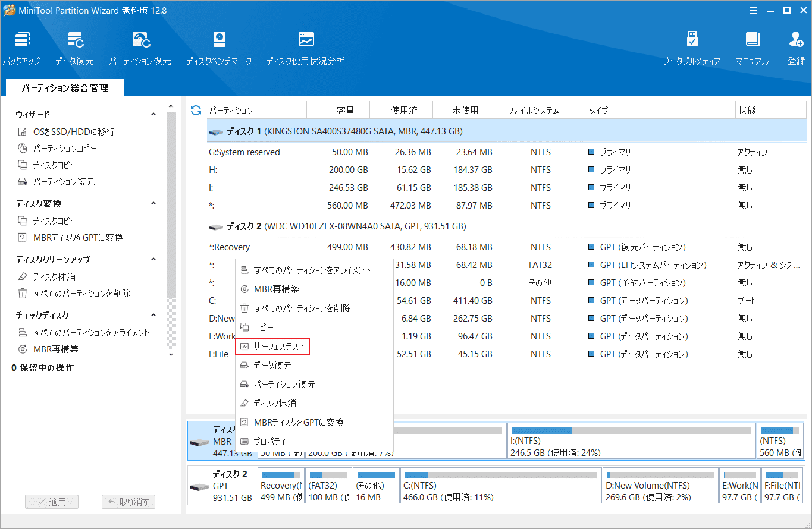Open the バックアップ tool in toolbar

[x=21, y=48]
